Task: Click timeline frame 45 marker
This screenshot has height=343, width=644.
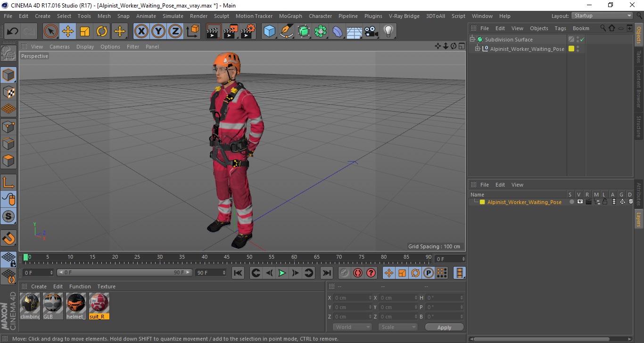Action: 227,257
